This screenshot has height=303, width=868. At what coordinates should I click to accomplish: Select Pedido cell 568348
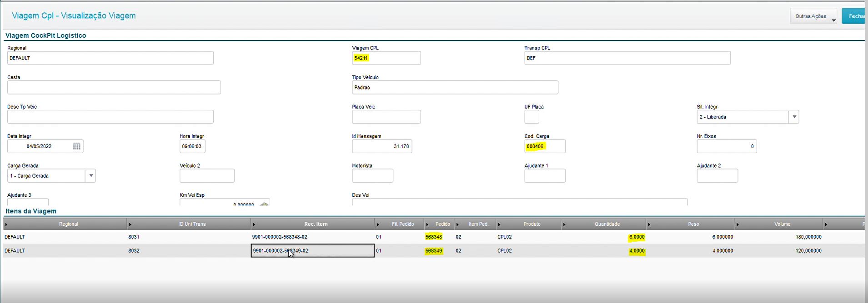tap(434, 237)
